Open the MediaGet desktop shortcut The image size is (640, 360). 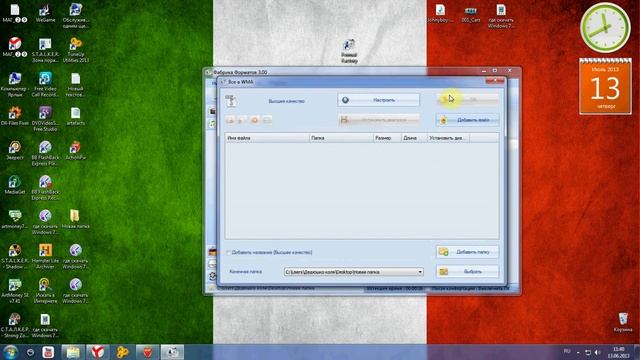pyautogui.click(x=15, y=185)
